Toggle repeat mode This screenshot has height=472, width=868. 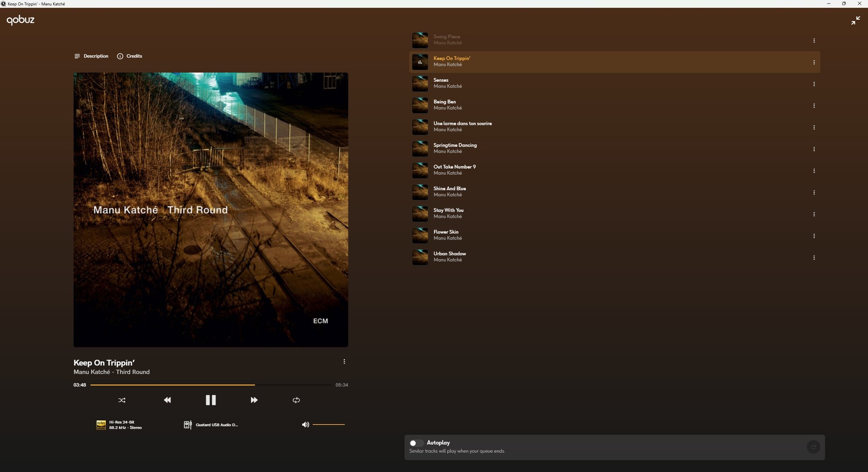296,400
